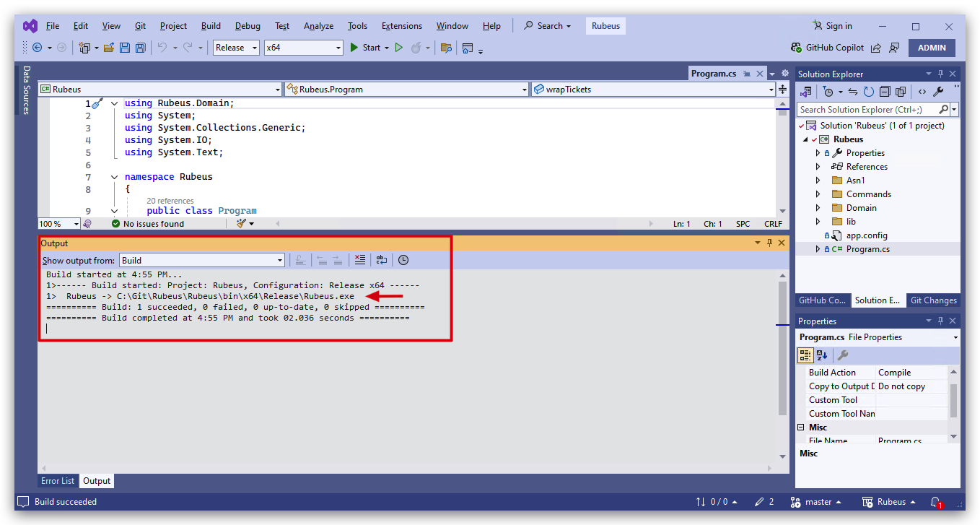Viewport: 980px width, 525px height.
Task: Open the Extensions menu
Action: 402,26
